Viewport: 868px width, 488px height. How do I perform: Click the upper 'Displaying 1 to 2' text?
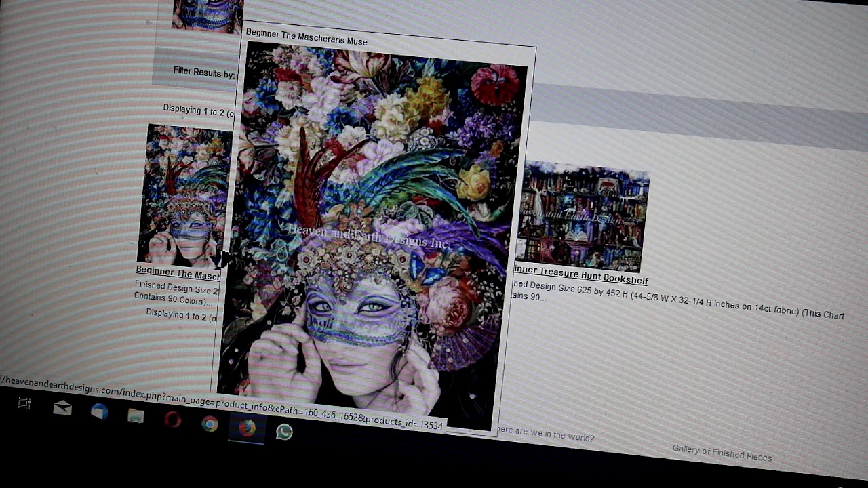(x=198, y=109)
